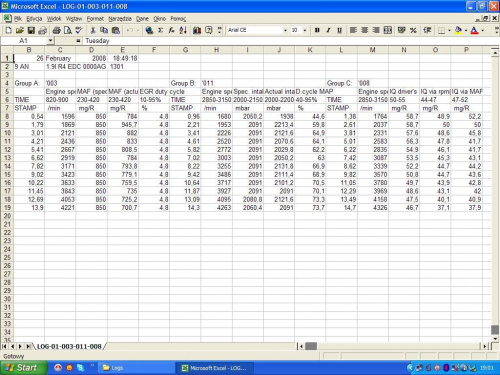500x375 pixels.
Task: Paste using the clipboard icon
Action: point(116,30)
